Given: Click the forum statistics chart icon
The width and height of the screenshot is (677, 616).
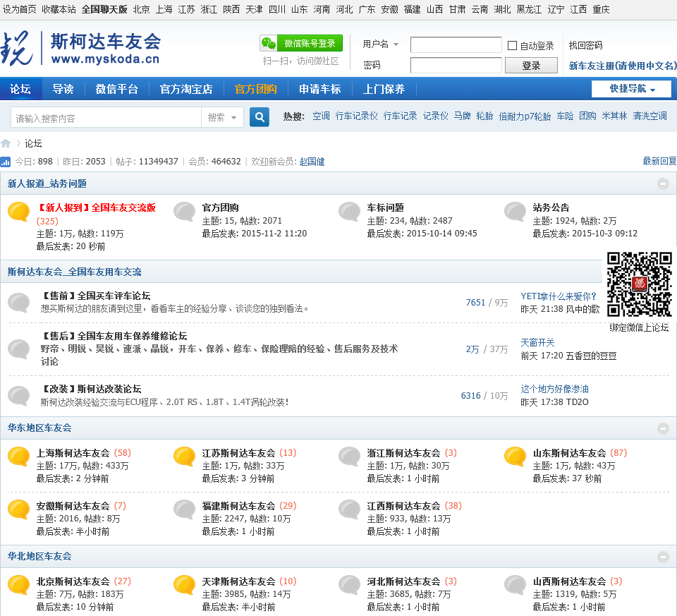Looking at the screenshot, I should (6, 162).
